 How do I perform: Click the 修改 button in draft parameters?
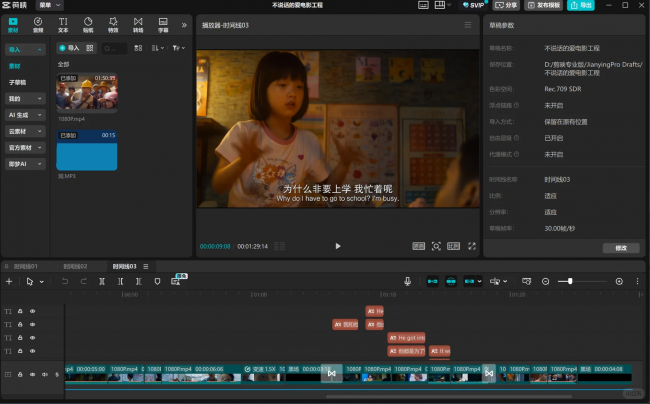pyautogui.click(x=621, y=248)
